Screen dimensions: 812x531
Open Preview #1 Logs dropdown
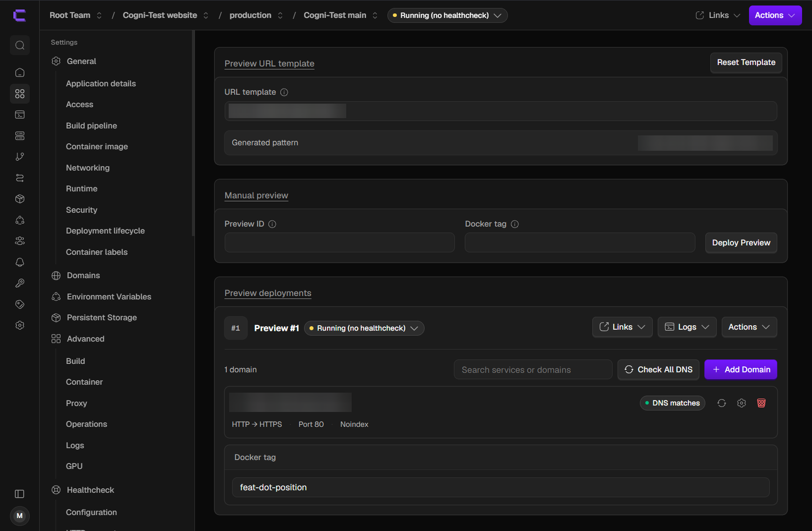[687, 327]
